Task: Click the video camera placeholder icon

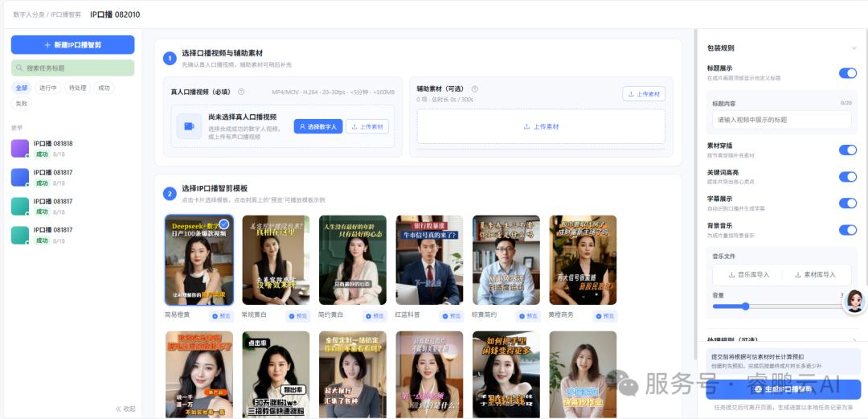Action: click(x=190, y=126)
